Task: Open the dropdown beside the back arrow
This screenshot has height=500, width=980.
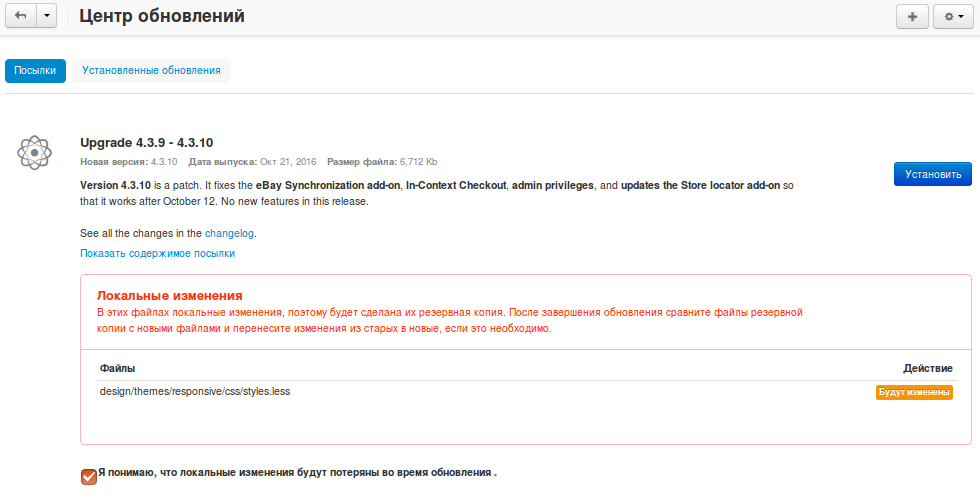Action: pos(48,17)
